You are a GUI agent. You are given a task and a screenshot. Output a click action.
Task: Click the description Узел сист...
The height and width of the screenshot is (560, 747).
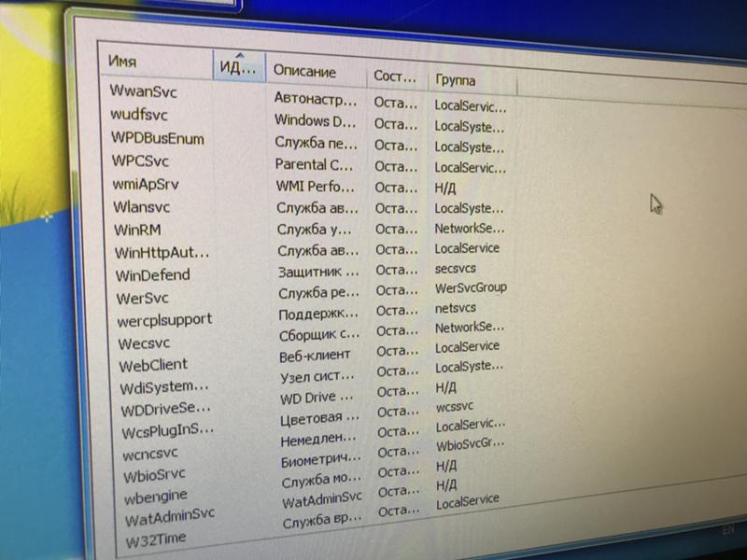pyautogui.click(x=317, y=377)
